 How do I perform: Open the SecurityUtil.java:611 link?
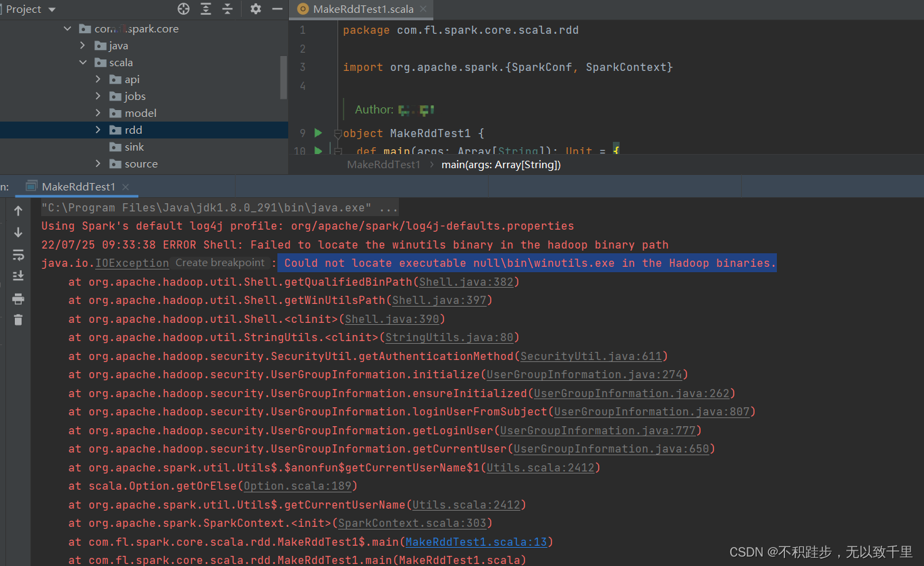(x=591, y=356)
